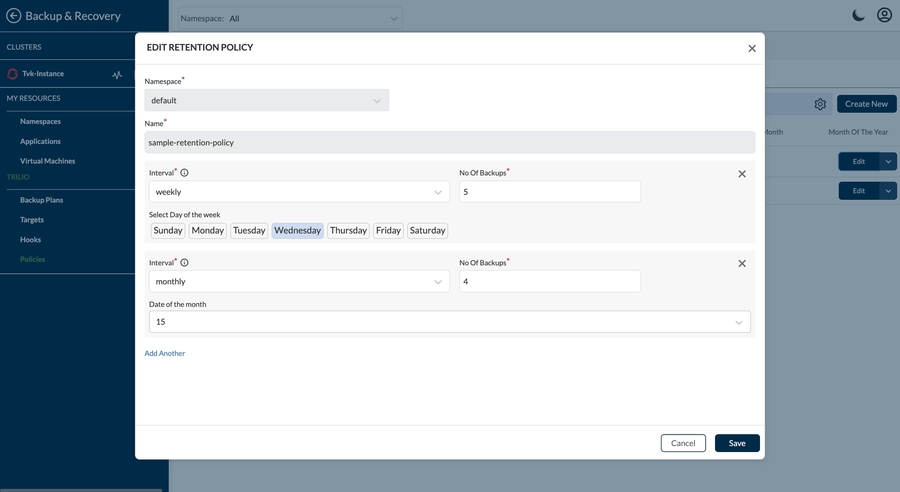
Task: Open the user profile icon
Action: (x=884, y=15)
